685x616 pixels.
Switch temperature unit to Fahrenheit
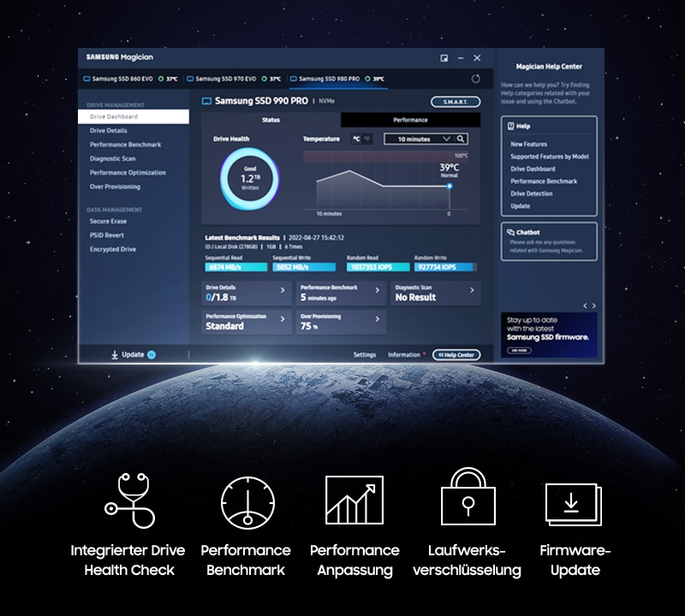[367, 139]
